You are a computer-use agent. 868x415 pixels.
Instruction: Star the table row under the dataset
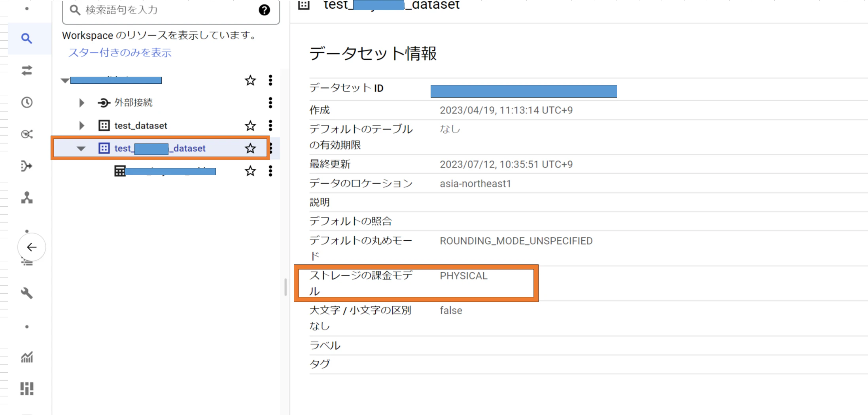tap(250, 171)
